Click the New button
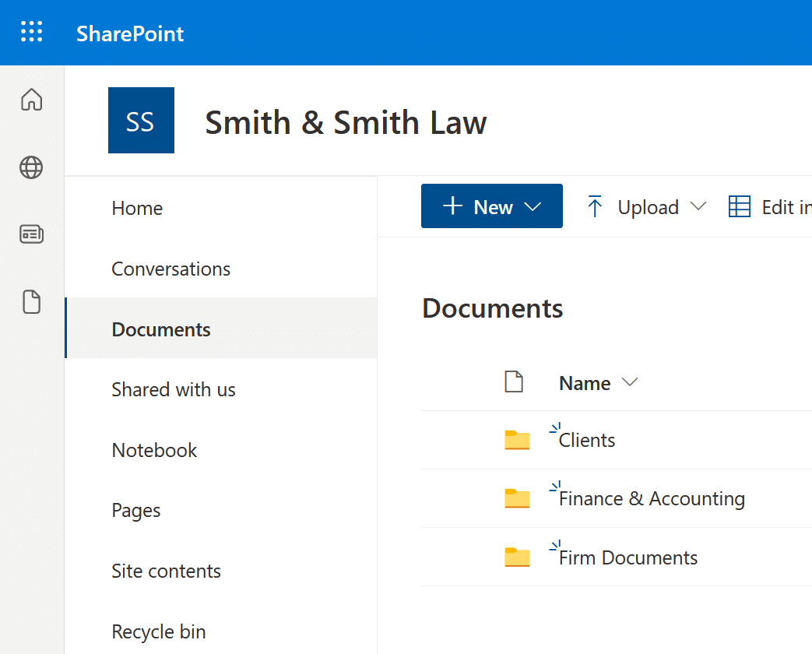Viewport: 812px width, 654px height. [x=491, y=206]
